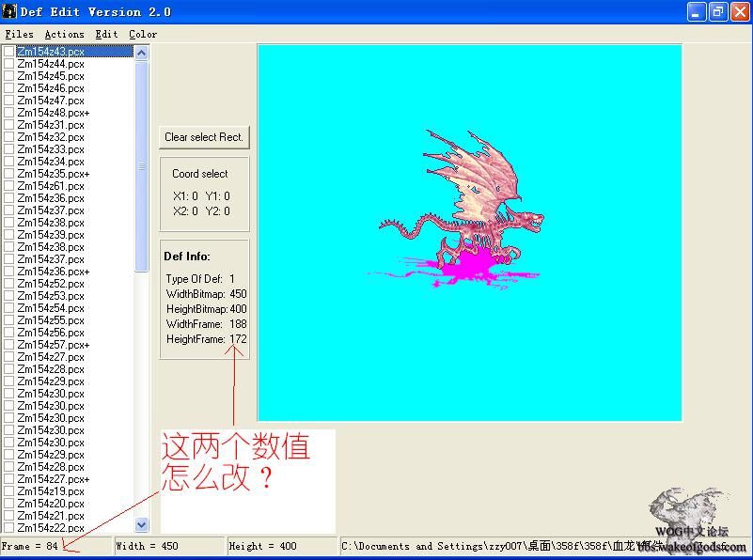Open the Actions menu
The height and width of the screenshot is (560, 753).
click(64, 34)
